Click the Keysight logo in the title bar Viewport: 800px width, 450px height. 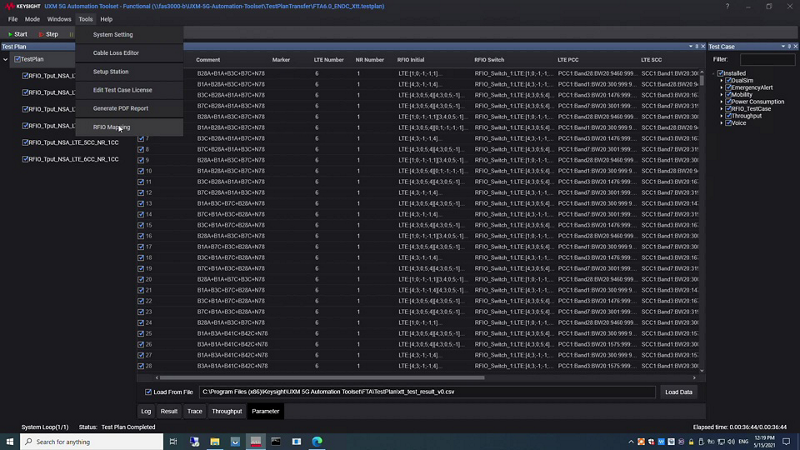point(22,6)
